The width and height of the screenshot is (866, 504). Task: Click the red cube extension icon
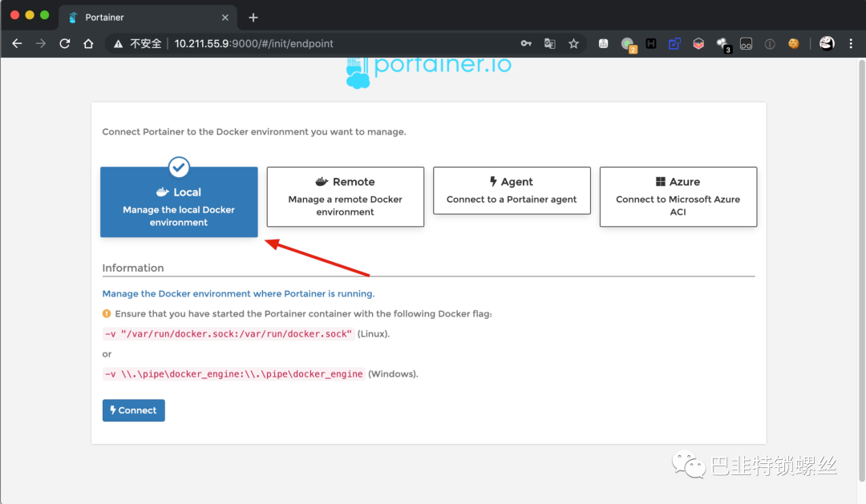698,43
